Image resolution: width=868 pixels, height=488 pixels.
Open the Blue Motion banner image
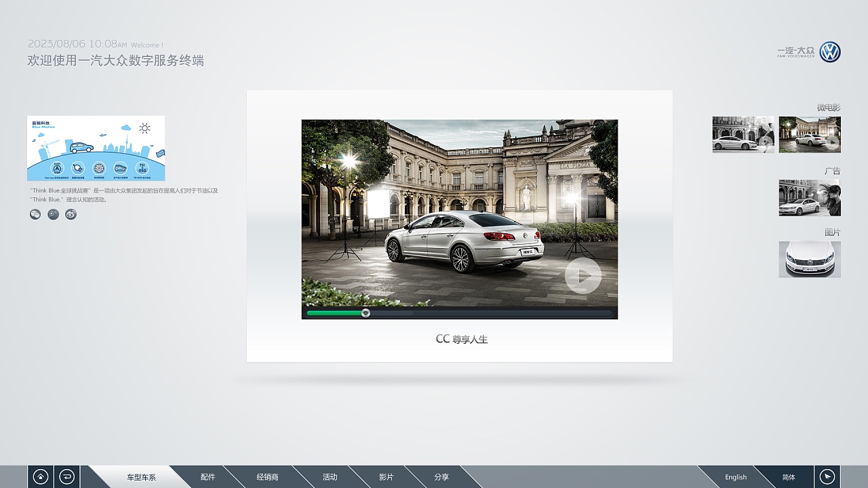click(x=96, y=148)
